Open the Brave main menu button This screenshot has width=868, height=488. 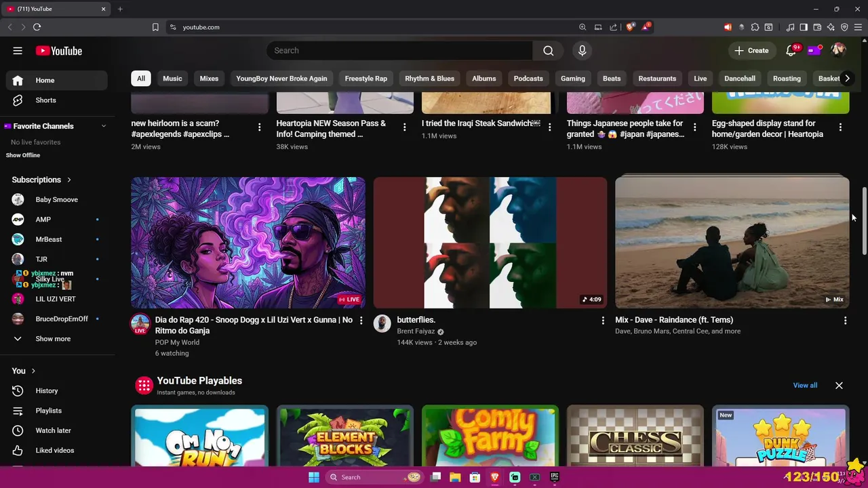(859, 27)
